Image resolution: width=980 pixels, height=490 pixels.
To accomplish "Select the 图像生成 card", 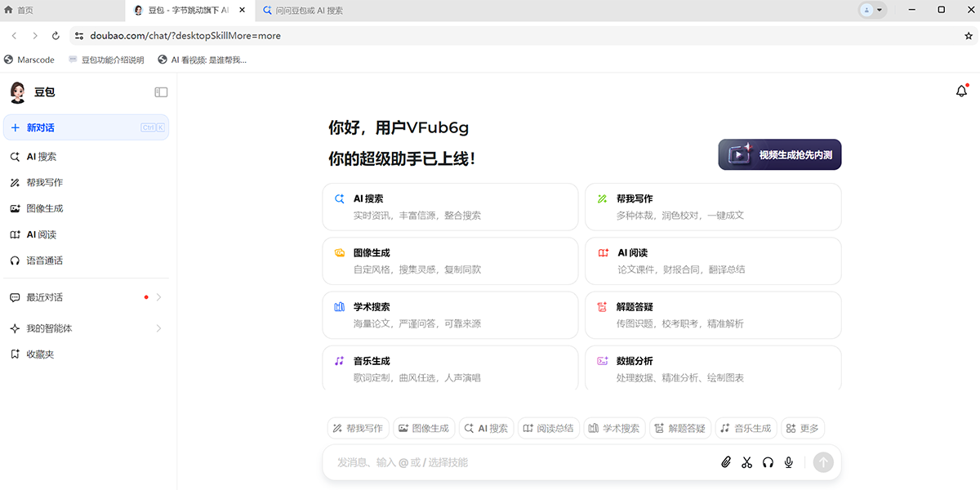I will (450, 261).
